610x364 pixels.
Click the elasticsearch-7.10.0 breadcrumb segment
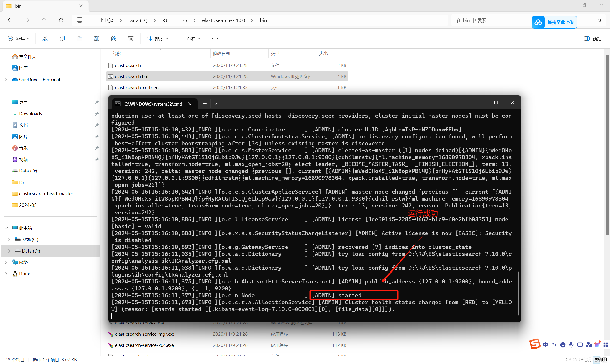pos(223,20)
